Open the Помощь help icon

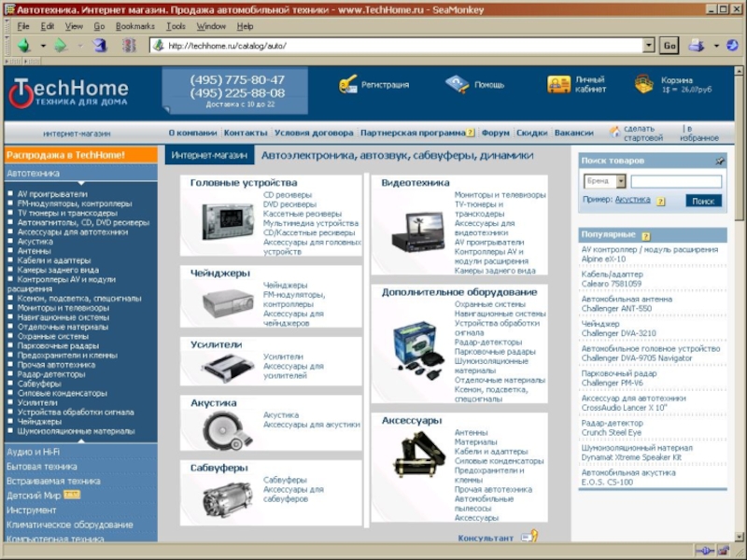pos(458,85)
